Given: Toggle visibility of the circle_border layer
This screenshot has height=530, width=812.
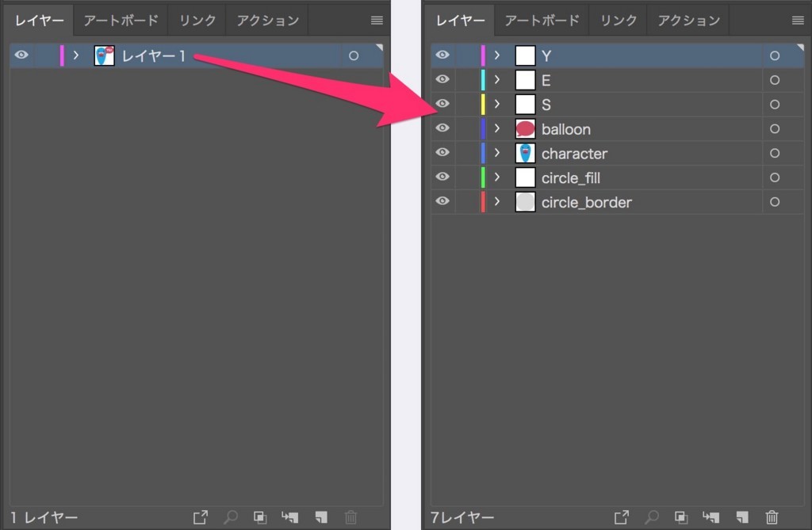Looking at the screenshot, I should pyautogui.click(x=442, y=202).
